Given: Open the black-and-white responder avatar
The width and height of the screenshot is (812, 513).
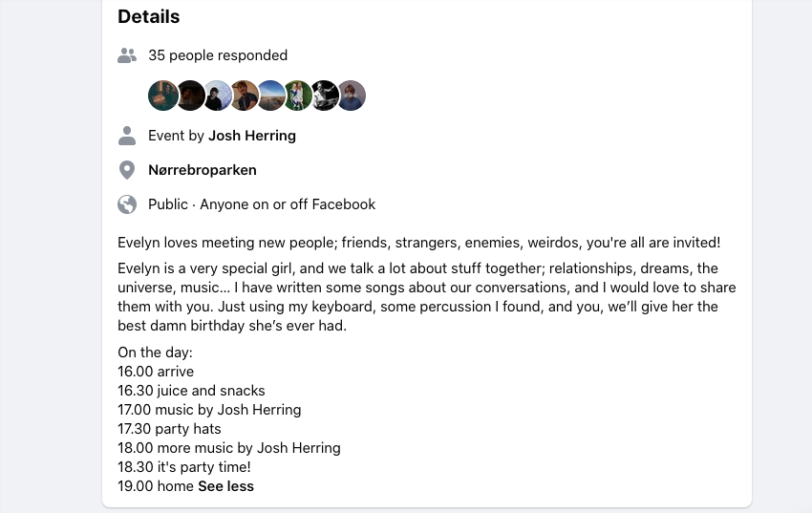Looking at the screenshot, I should (x=325, y=96).
